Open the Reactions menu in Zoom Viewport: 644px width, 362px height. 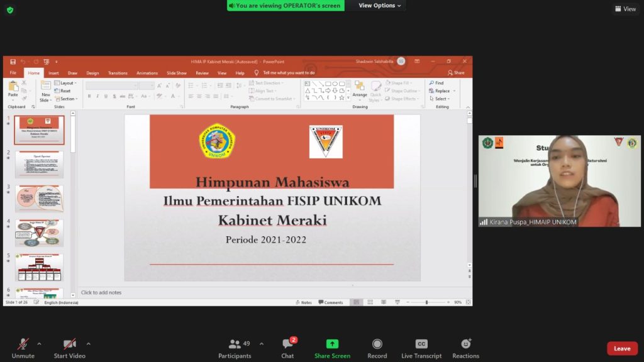(x=466, y=348)
